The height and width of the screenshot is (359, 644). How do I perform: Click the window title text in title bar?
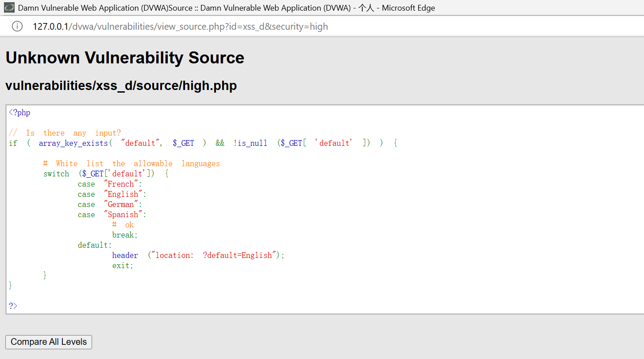coord(227,8)
